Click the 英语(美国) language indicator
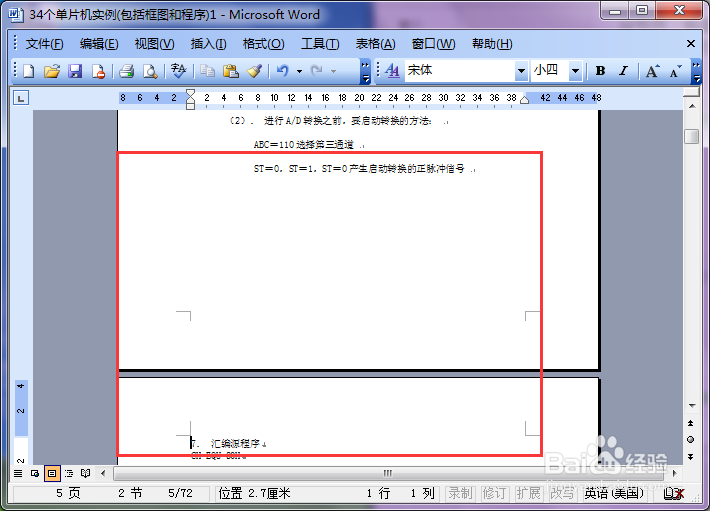The image size is (710, 511). coord(614,493)
